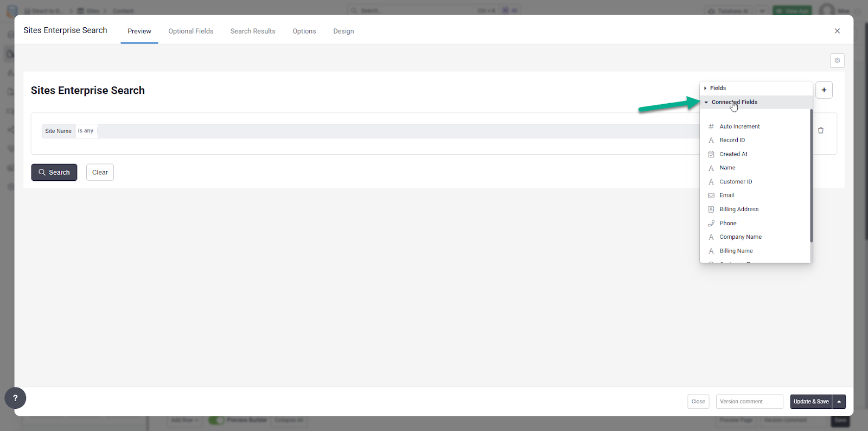Collapse the Connected Fields section
Viewport: 868px width, 431px height.
733,102
